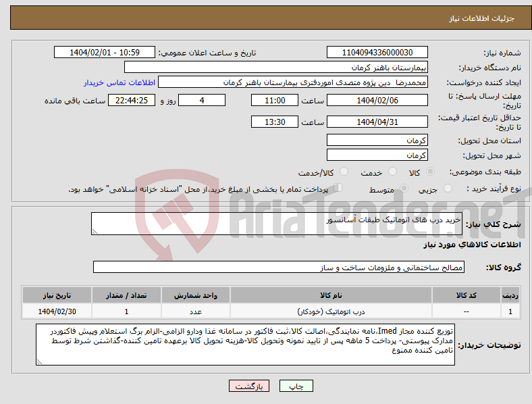Image resolution: width=532 pixels, height=404 pixels.
Task: Click the remaining time field 22:44:25
Action: point(132,100)
